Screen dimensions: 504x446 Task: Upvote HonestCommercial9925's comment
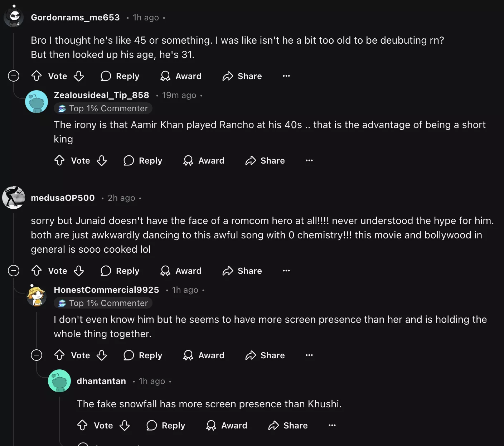tap(59, 355)
